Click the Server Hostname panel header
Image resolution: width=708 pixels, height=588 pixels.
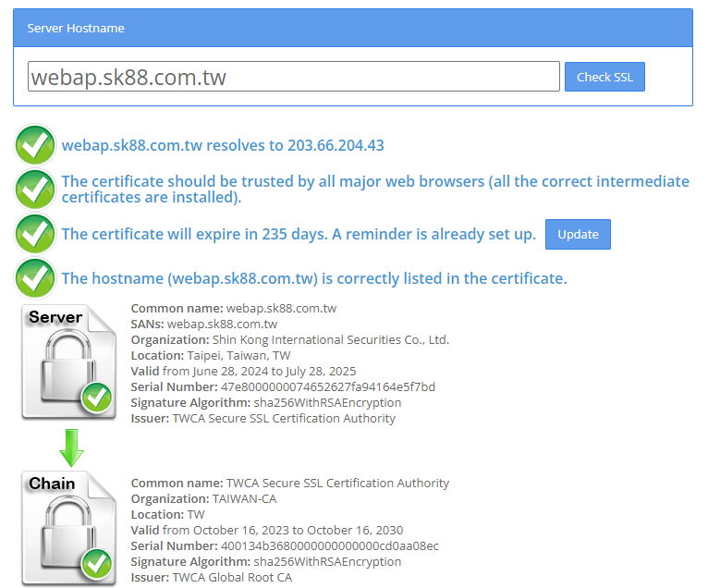353,28
